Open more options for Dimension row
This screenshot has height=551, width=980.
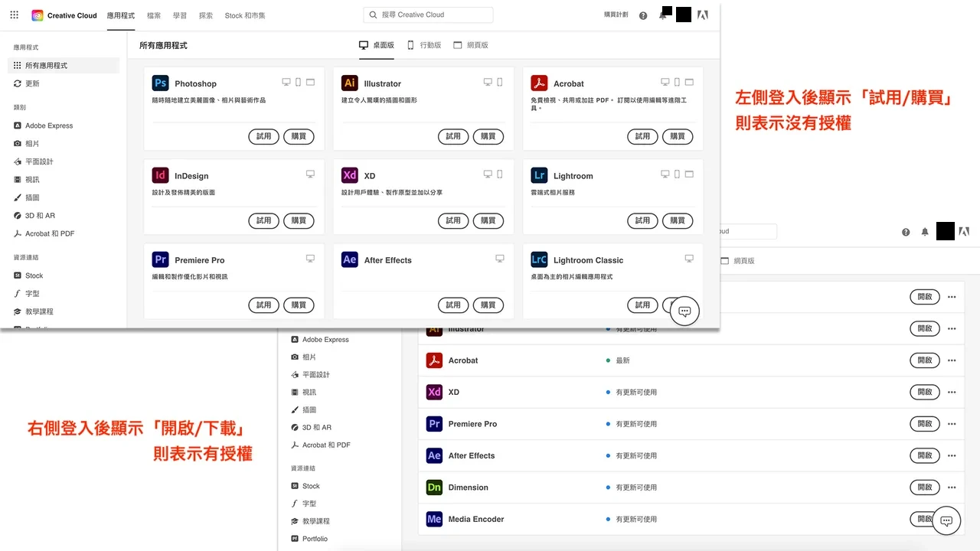(952, 487)
